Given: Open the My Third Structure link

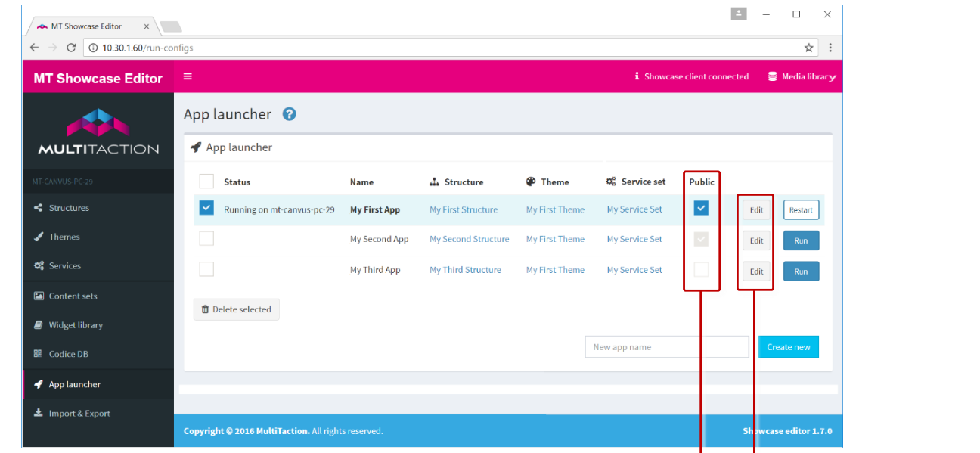Looking at the screenshot, I should (x=465, y=270).
